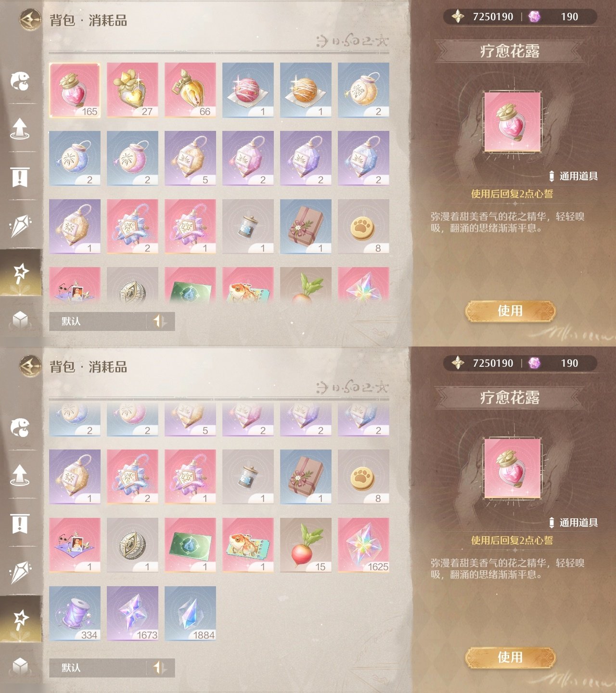616x693 pixels.
Task: Expand the 默认 sort dropdown in the lower backpack
Action: [x=98, y=667]
